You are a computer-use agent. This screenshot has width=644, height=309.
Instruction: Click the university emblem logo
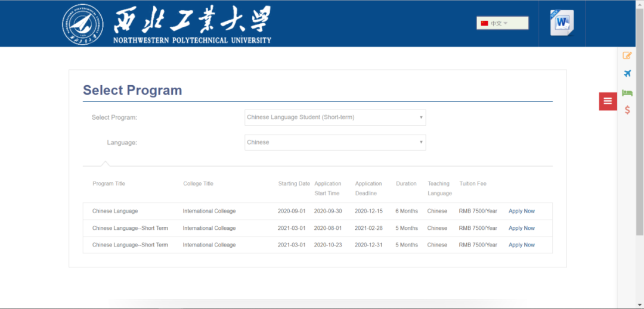point(83,24)
